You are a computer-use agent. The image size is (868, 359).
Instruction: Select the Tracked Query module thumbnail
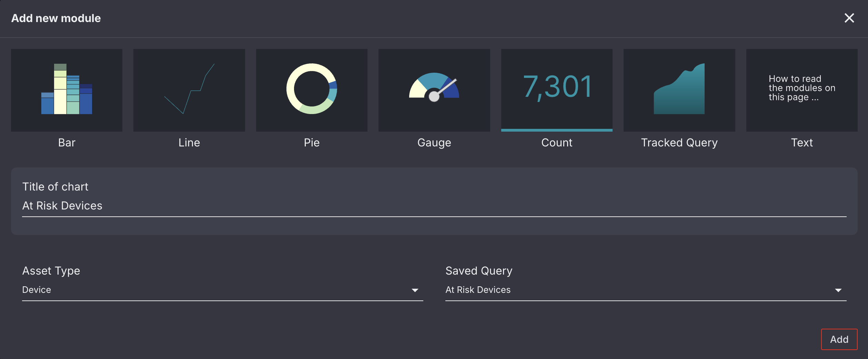click(x=679, y=90)
